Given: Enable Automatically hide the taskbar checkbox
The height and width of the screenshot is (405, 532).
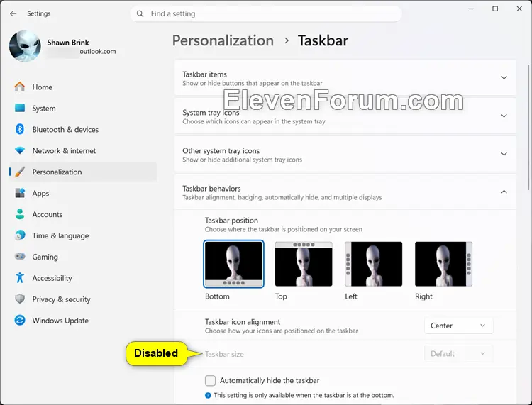Looking at the screenshot, I should pos(211,381).
